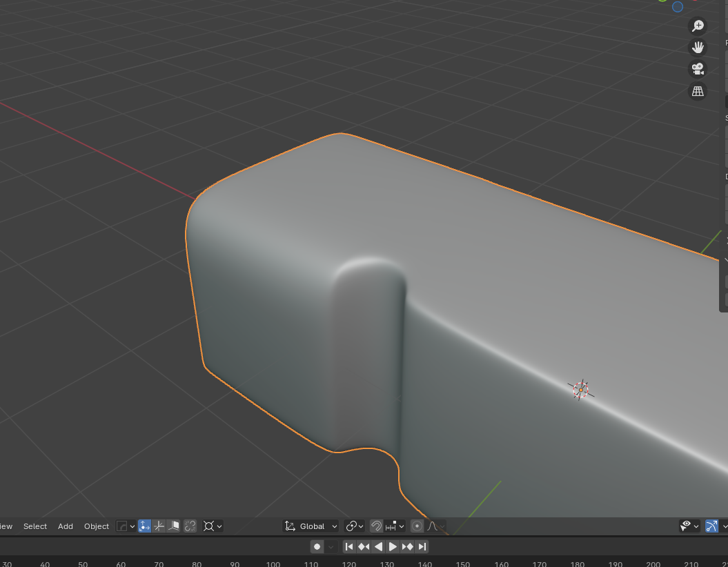Click the Zoom view magnifier icon
Viewport: 728px width, 567px height.
coord(698,26)
